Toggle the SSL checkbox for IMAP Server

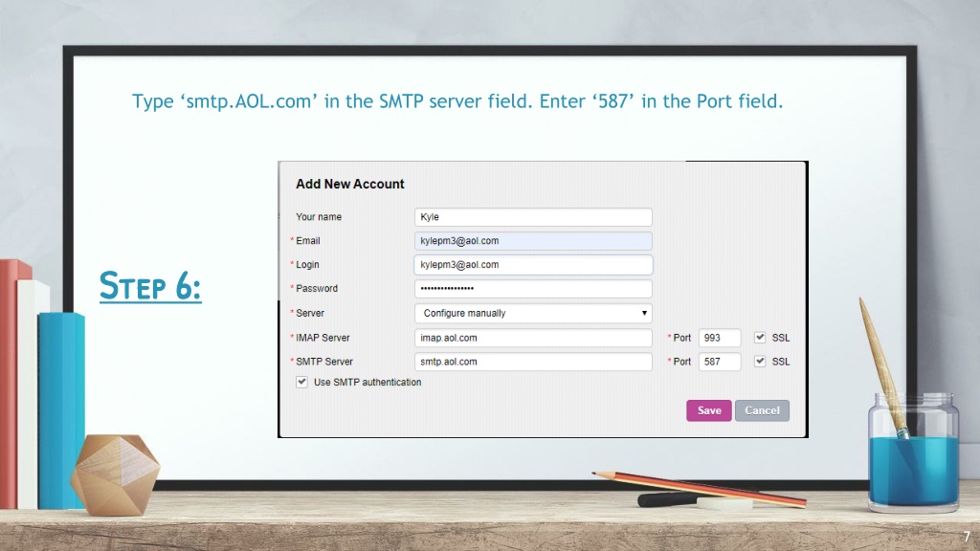760,338
